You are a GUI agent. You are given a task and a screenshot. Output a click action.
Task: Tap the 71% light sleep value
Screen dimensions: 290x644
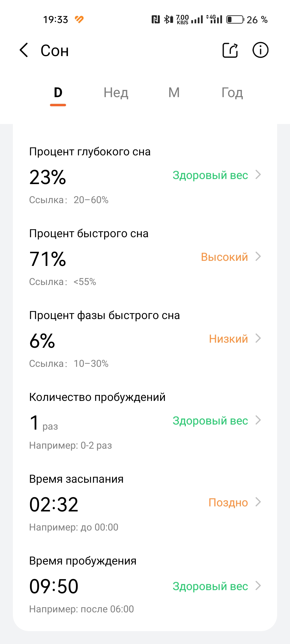[x=48, y=259]
